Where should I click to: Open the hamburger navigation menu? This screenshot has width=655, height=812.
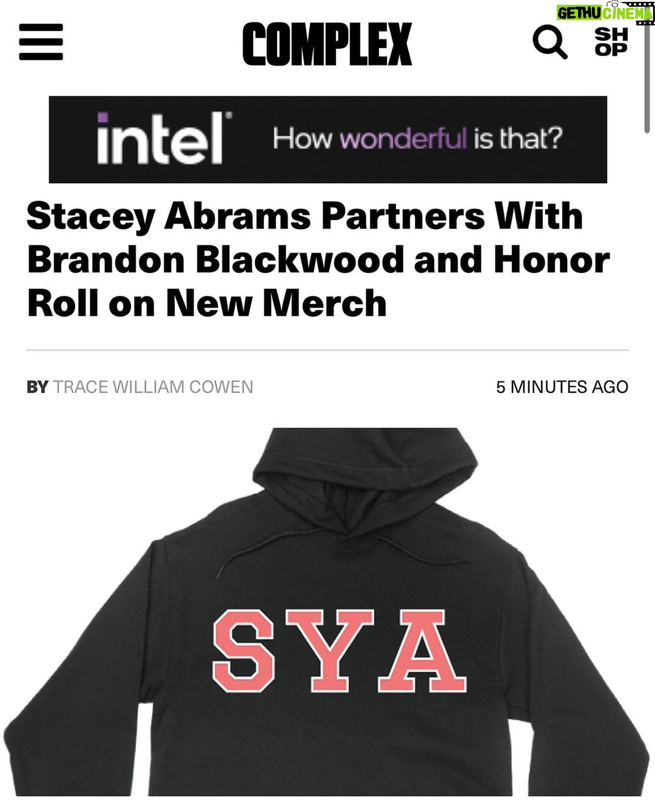coord(41,42)
